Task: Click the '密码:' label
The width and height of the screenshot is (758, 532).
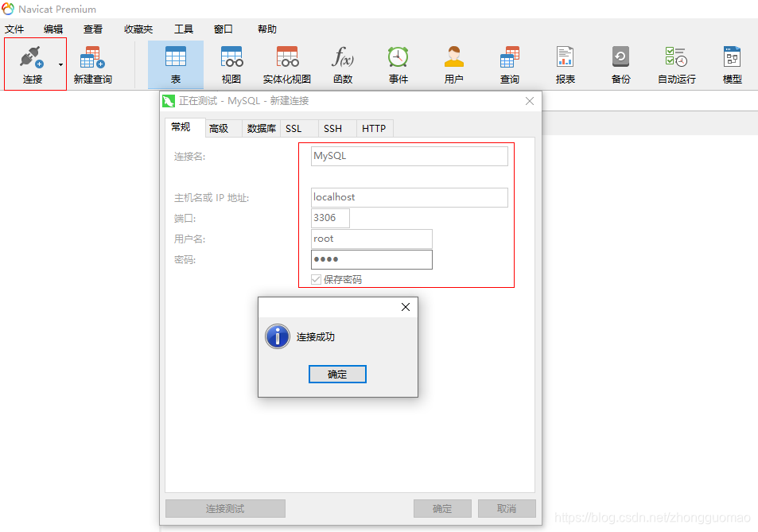Action: (x=185, y=260)
